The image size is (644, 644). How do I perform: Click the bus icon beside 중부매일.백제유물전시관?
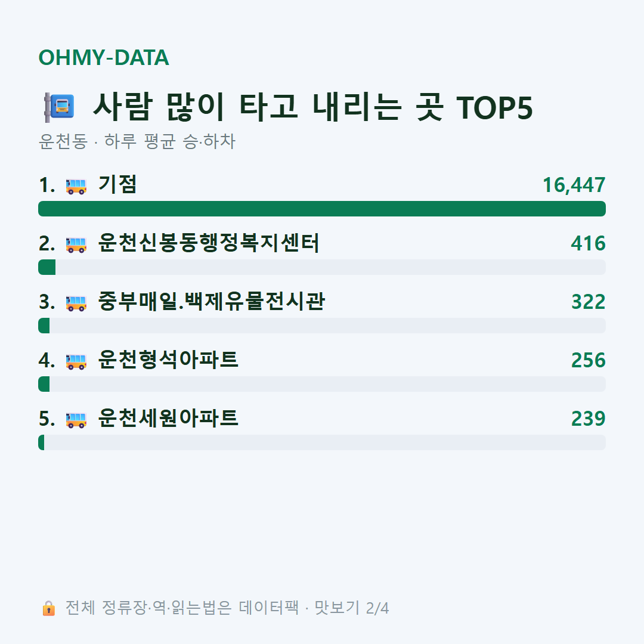coord(76,303)
